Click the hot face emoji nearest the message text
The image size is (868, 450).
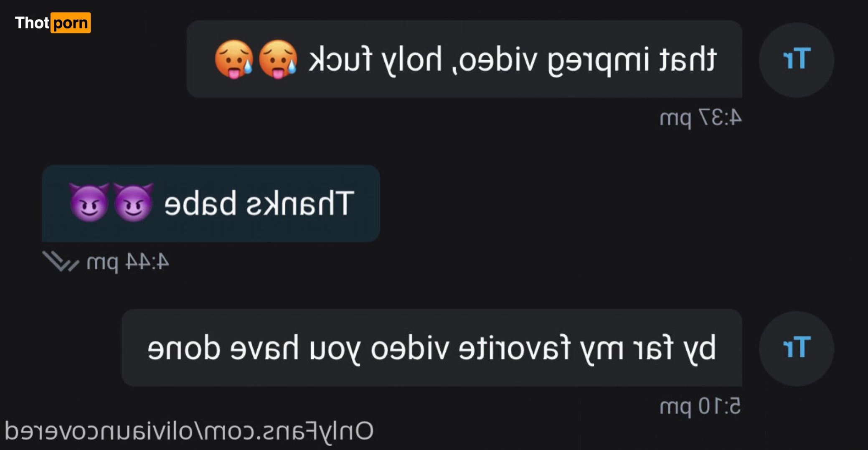[278, 60]
